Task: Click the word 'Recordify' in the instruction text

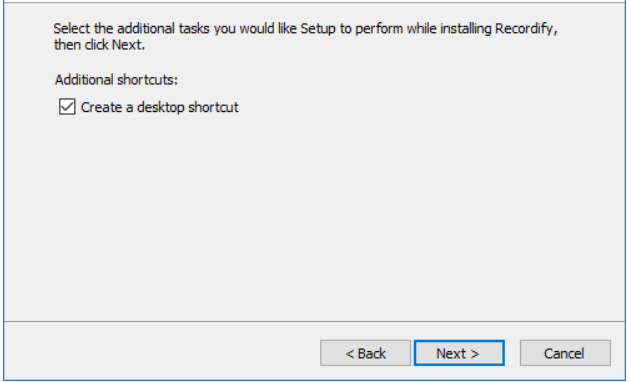Action: click(x=525, y=29)
